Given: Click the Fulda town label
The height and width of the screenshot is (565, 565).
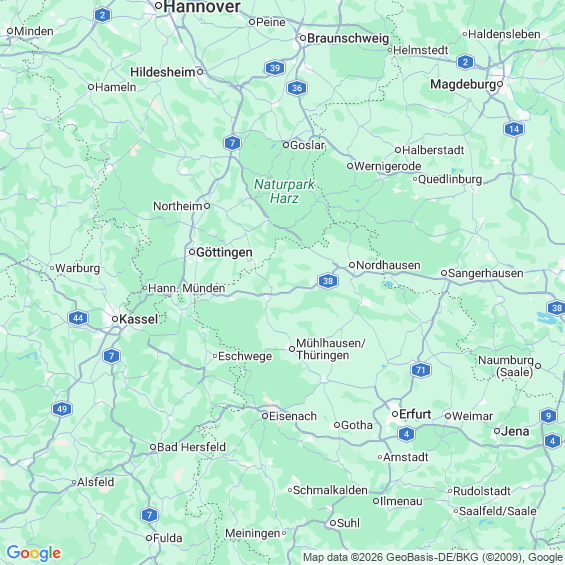Looking at the screenshot, I should pyautogui.click(x=168, y=538).
